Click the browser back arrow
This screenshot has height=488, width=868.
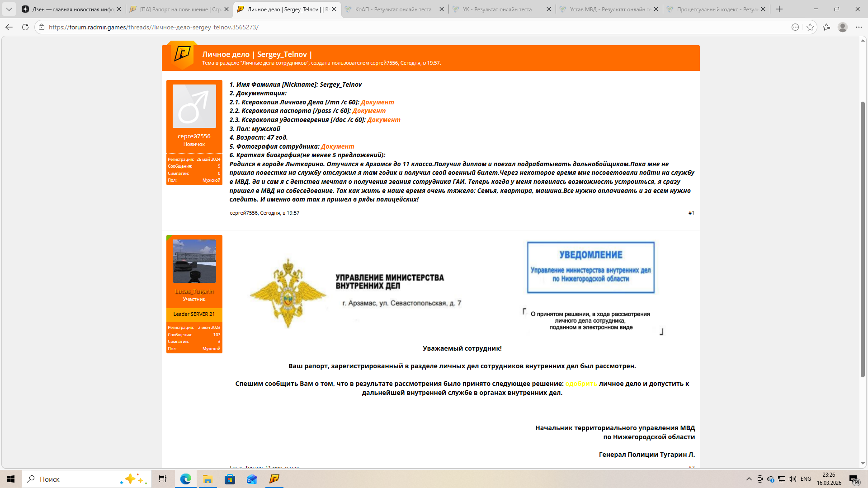click(9, 27)
